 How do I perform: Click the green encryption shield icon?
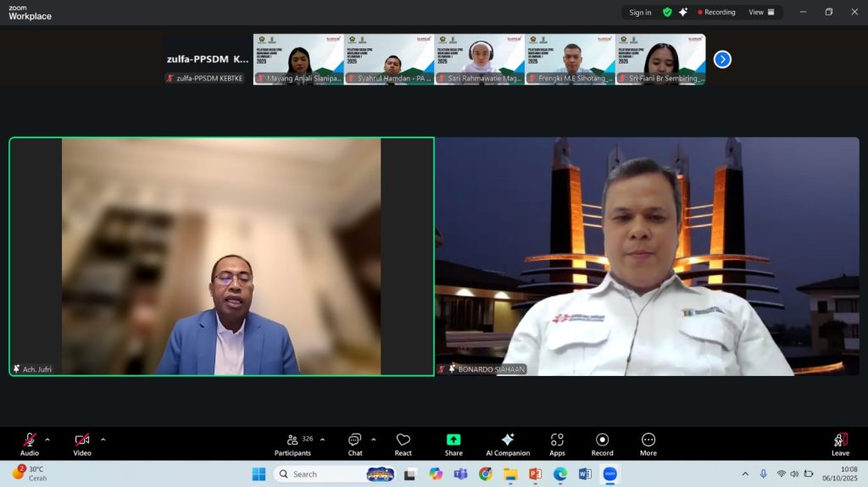point(667,13)
